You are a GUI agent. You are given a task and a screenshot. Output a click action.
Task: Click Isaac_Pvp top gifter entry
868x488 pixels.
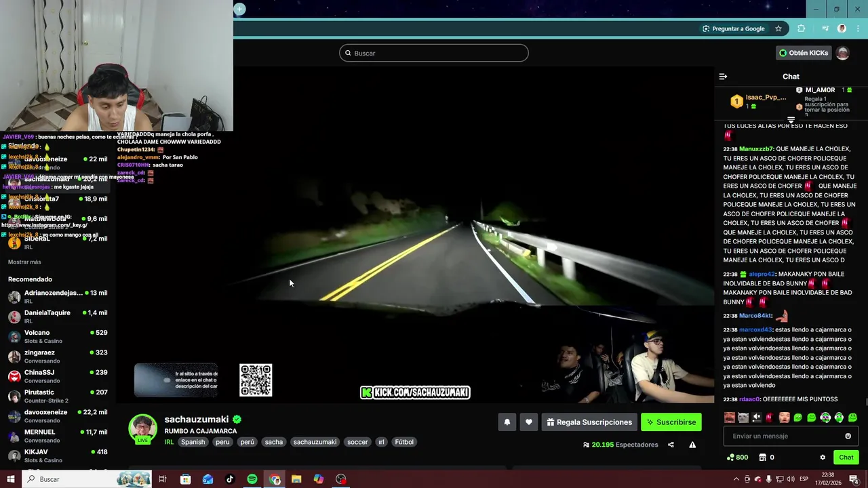[758, 102]
